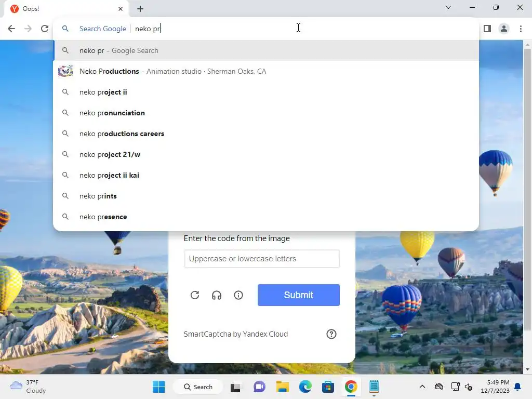The width and height of the screenshot is (532, 399).
Task: Open the clock showing 5:49 PM
Action: point(495,387)
